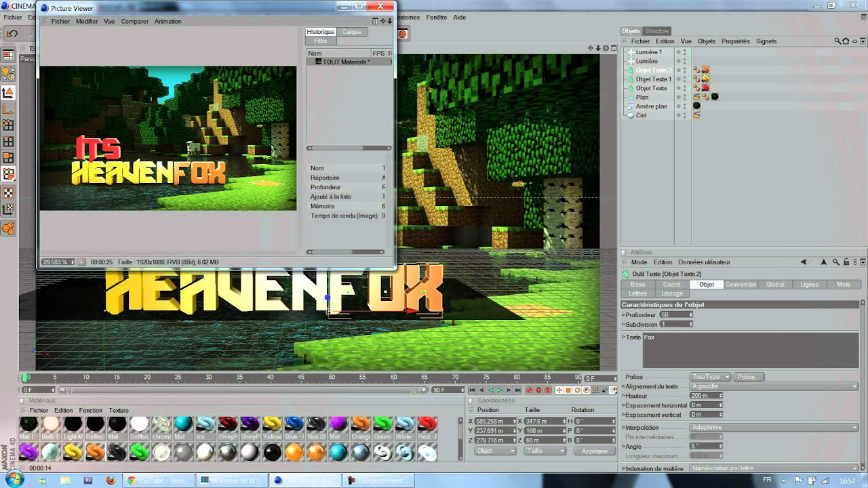
Task: Click the Windows Start button
Action: (x=14, y=480)
